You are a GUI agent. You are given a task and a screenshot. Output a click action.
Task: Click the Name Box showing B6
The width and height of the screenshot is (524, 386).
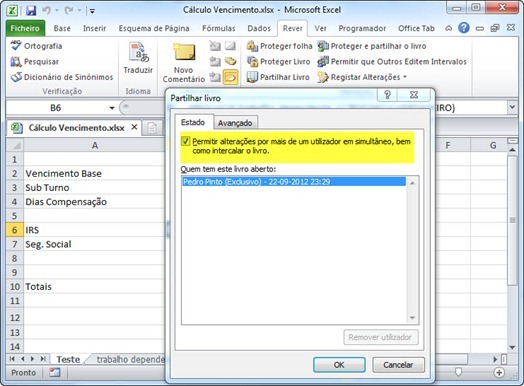click(x=56, y=108)
